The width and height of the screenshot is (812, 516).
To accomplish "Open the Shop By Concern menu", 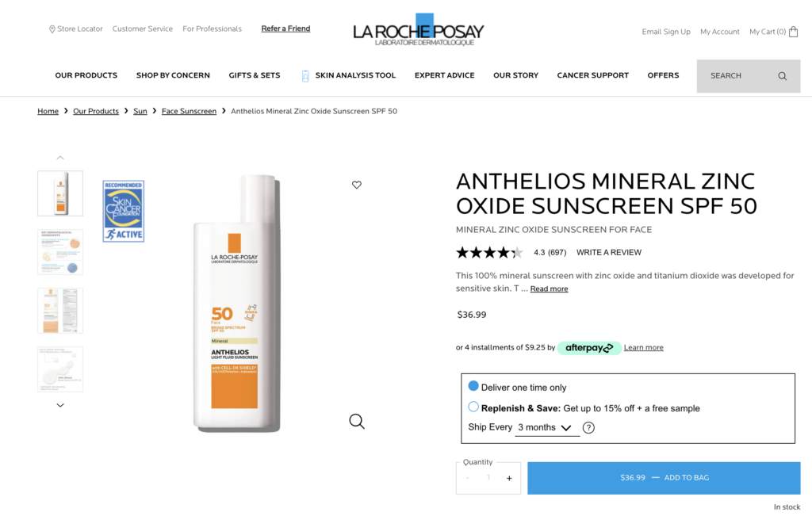I will coord(173,75).
